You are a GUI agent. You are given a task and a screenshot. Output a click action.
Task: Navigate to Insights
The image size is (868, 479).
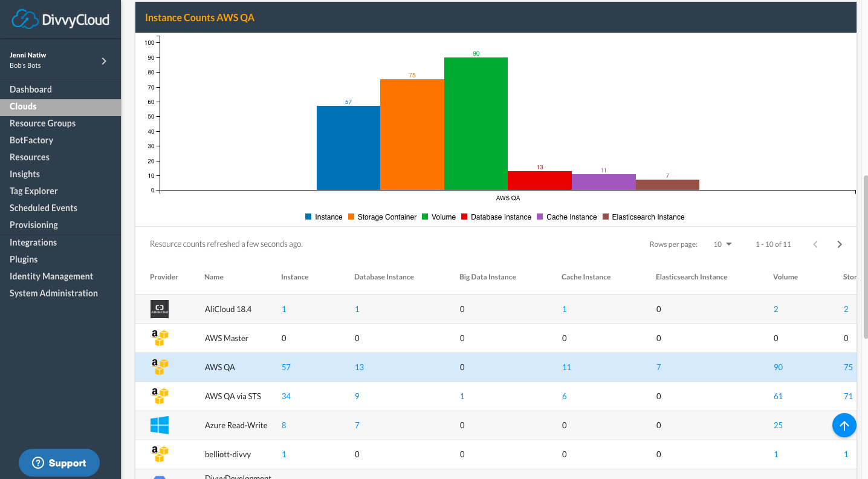25,174
